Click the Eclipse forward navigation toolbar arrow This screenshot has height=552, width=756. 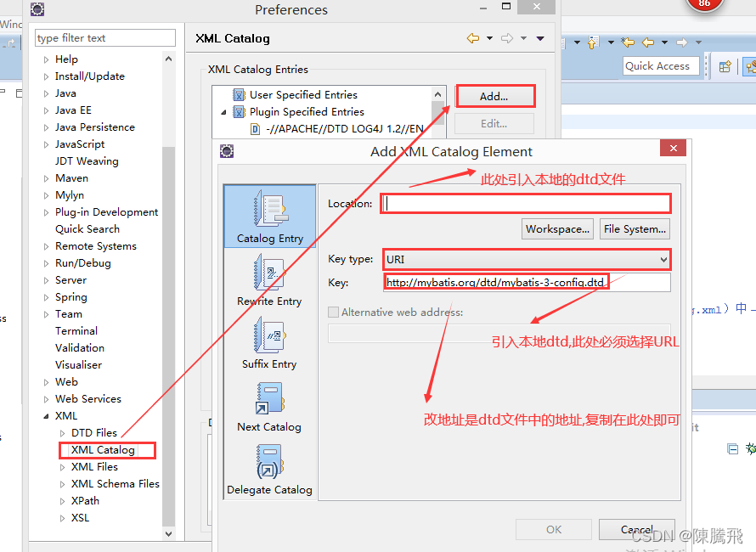coord(682,42)
